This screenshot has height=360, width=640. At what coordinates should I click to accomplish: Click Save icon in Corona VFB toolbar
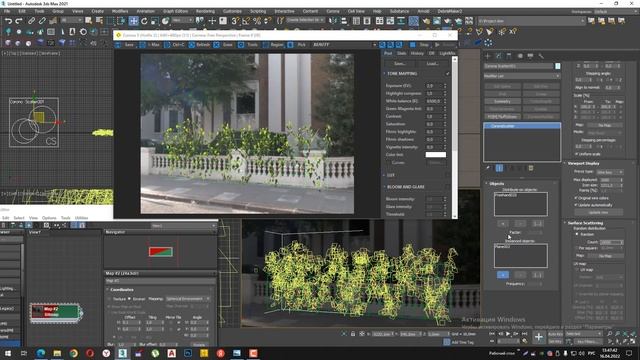pos(125,44)
